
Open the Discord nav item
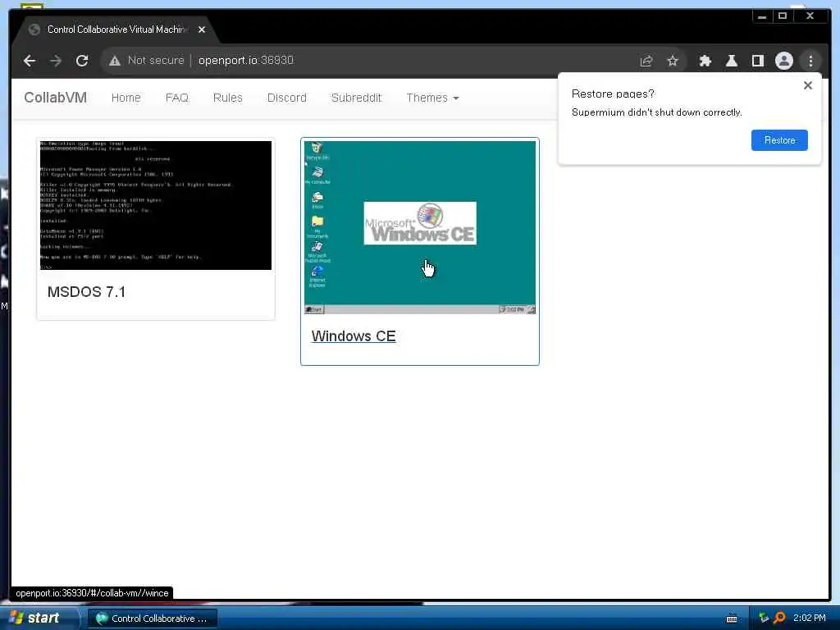tap(286, 98)
